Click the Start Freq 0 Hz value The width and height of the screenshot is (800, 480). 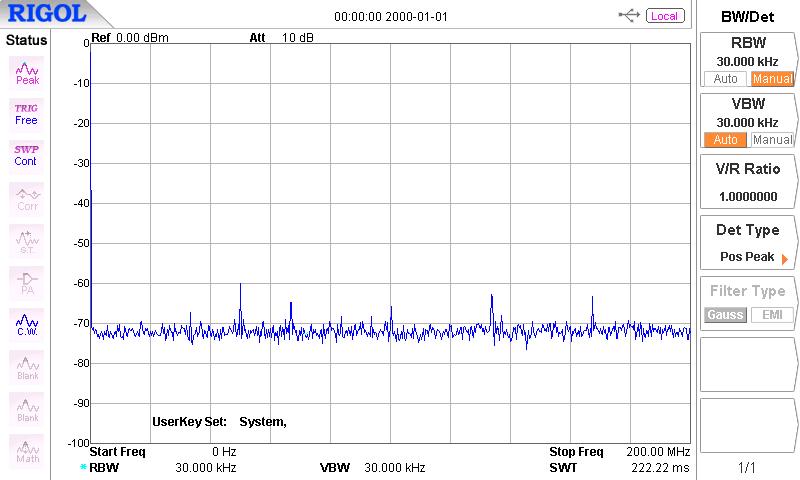(223, 451)
